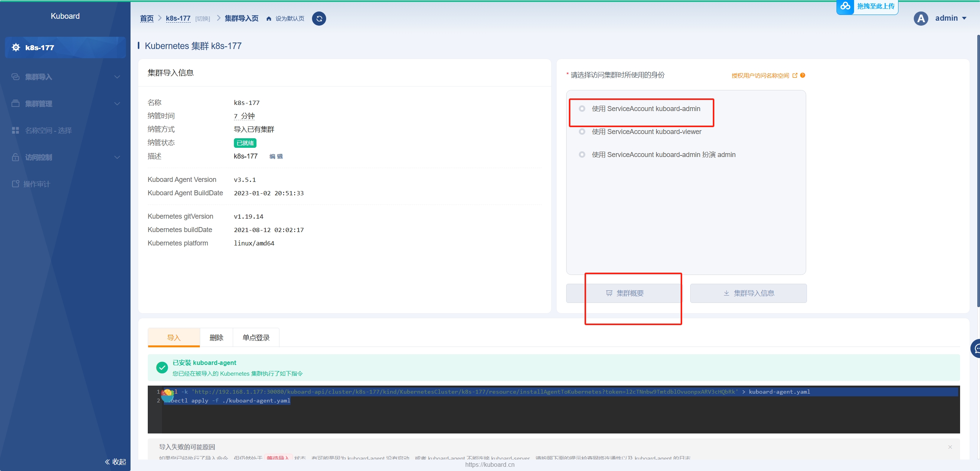Switch to the 单点登录 tab

click(256, 337)
